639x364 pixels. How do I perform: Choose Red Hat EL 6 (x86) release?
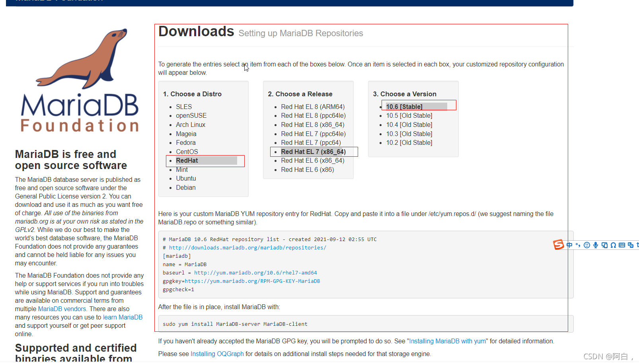[308, 169]
